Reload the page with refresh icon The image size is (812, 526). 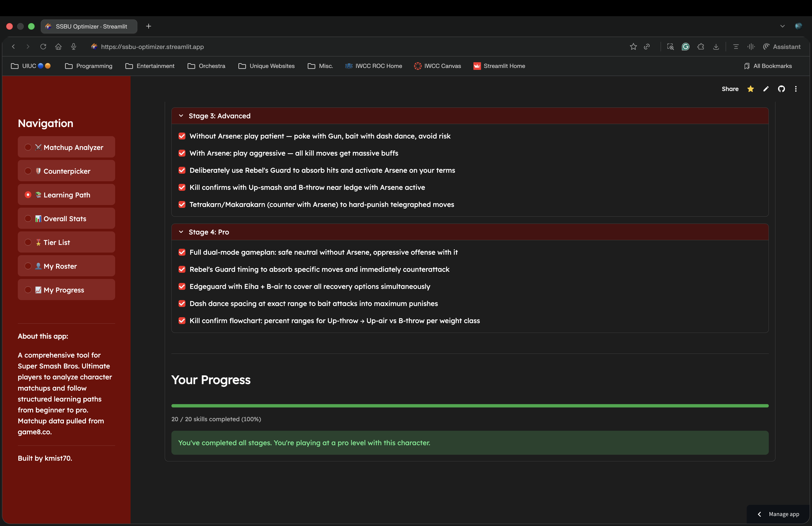[x=43, y=47]
